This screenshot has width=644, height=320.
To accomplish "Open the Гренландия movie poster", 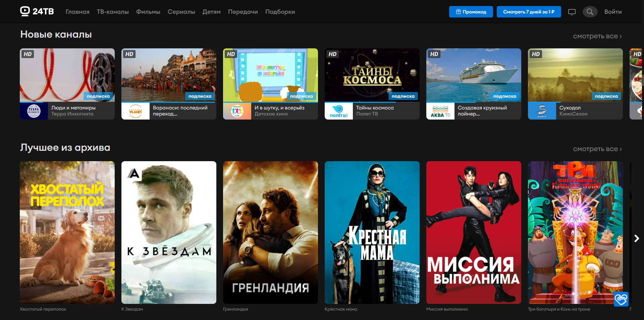I will click(x=270, y=232).
